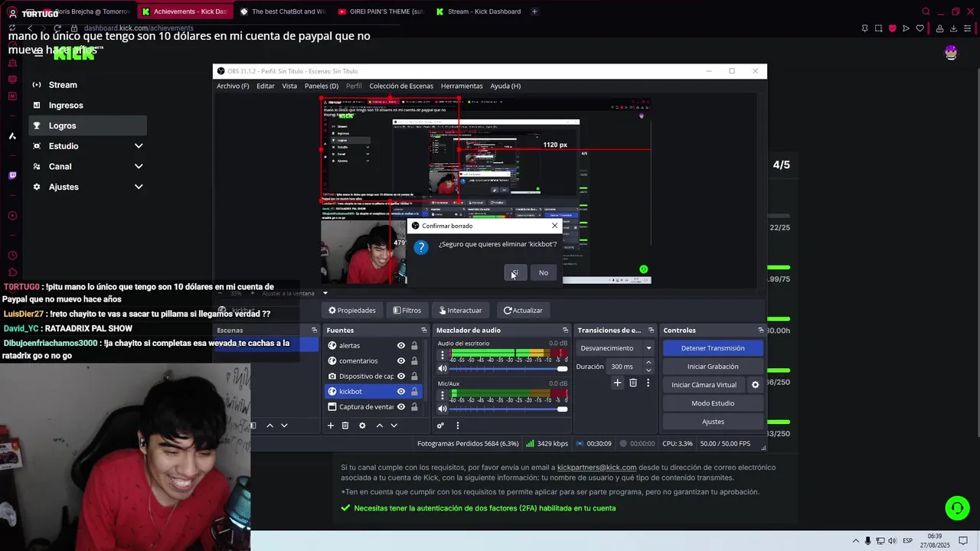Image resolution: width=980 pixels, height=551 pixels.
Task: Confirm deletion with Sí button
Action: point(515,272)
